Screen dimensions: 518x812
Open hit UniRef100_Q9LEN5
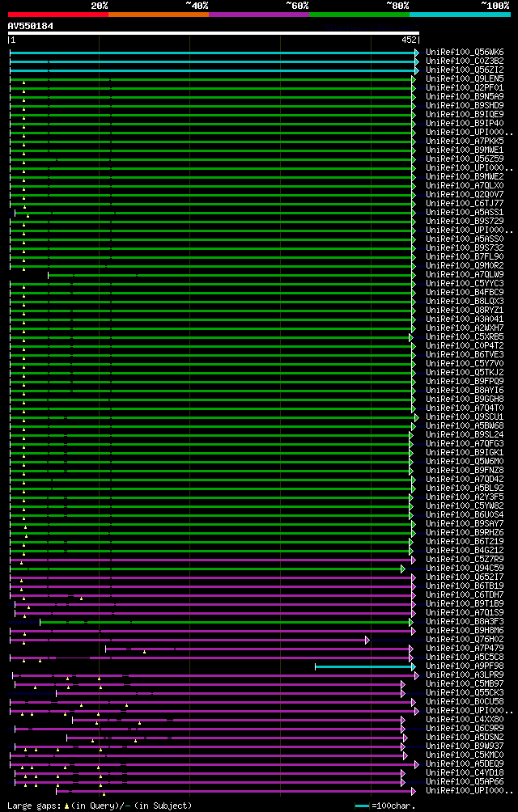click(x=465, y=78)
